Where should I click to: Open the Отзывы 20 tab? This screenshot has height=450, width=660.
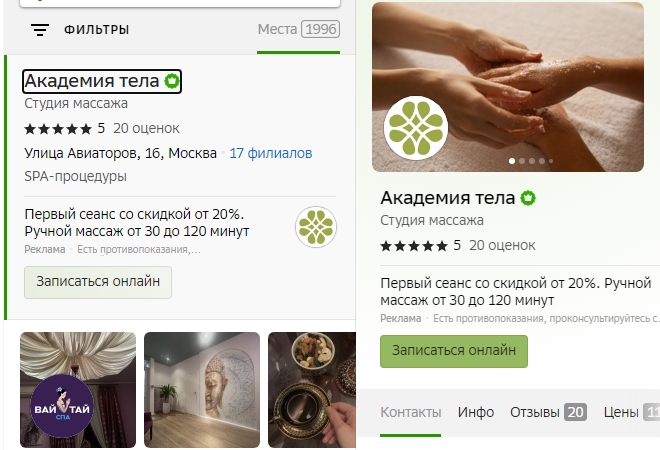[548, 412]
